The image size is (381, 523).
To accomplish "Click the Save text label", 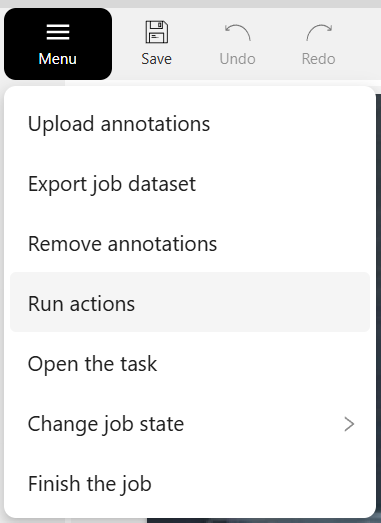I will tap(156, 59).
